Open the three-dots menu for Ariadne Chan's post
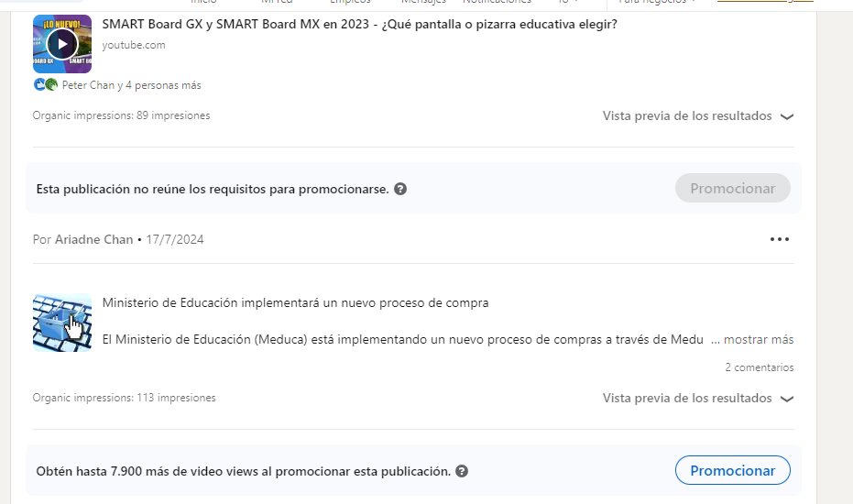This screenshot has height=504, width=853. [x=780, y=239]
